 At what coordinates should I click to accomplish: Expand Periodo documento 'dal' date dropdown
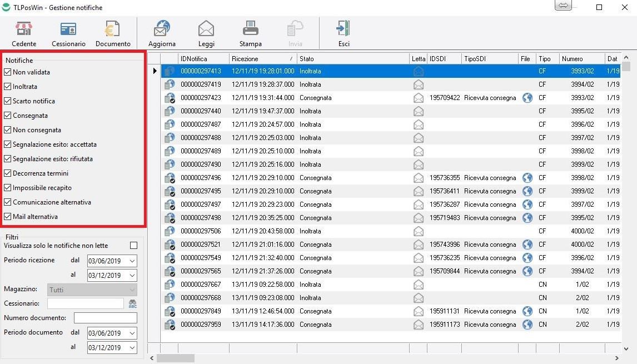(132, 333)
